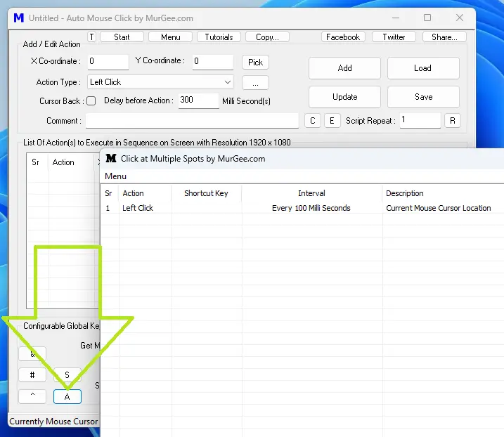The width and height of the screenshot is (504, 437).
Task: Open the Action Type dropdown
Action: (160, 82)
